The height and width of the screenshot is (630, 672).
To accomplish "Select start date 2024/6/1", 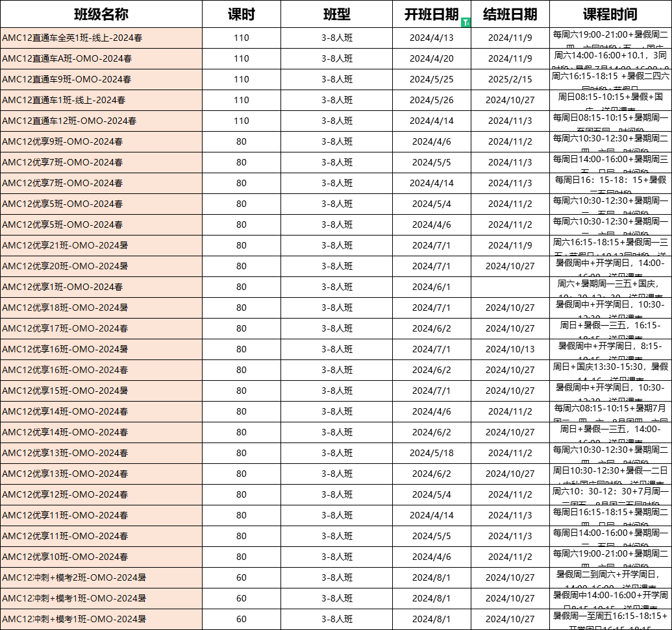I will [x=432, y=287].
